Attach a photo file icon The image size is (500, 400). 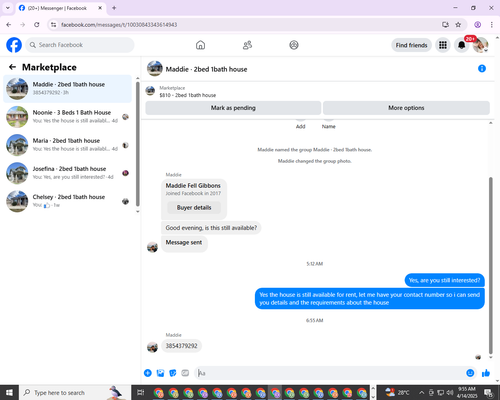click(160, 373)
